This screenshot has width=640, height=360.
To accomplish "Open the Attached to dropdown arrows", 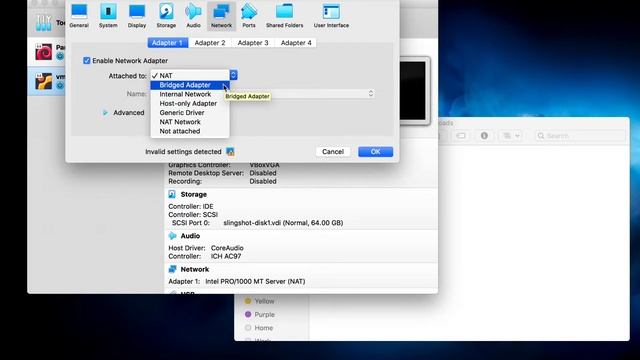I will point(233,75).
